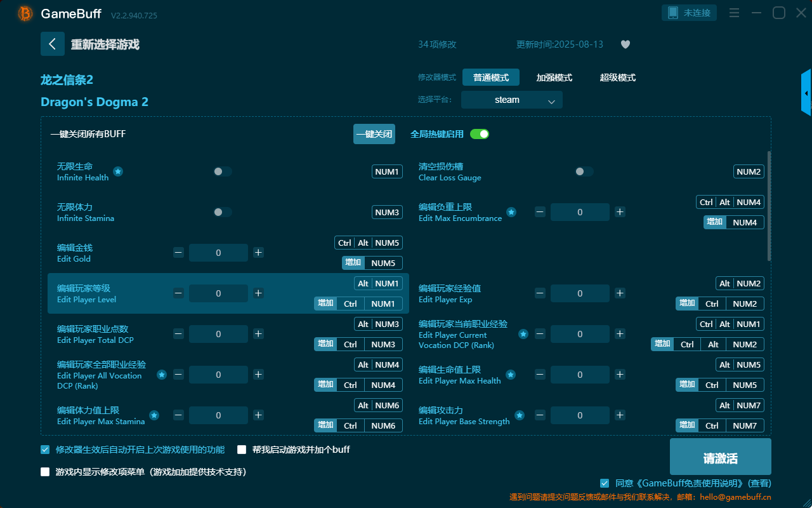Click star beside Edit Player Base Strength

click(x=520, y=415)
